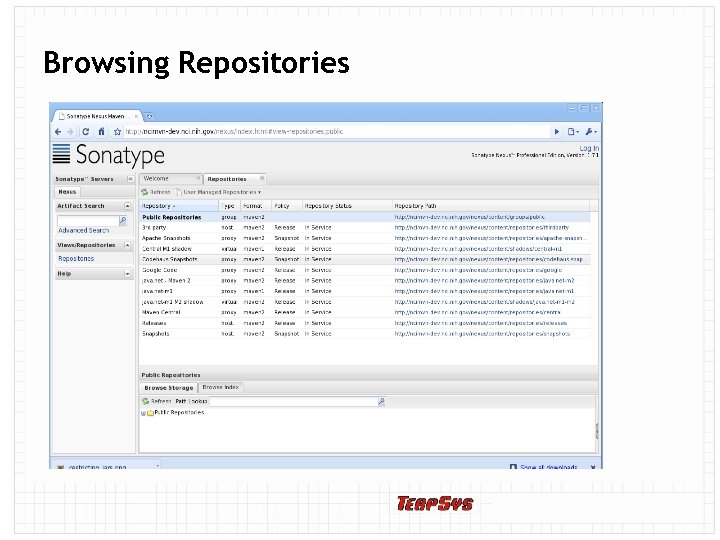The image size is (720, 540).
Task: Sort by the Policy column header
Action: pyautogui.click(x=287, y=206)
